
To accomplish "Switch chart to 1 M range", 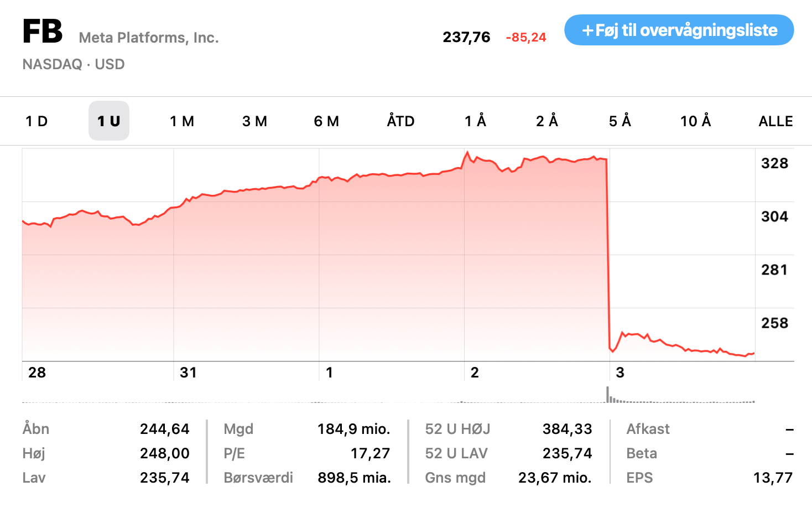I will [x=182, y=121].
